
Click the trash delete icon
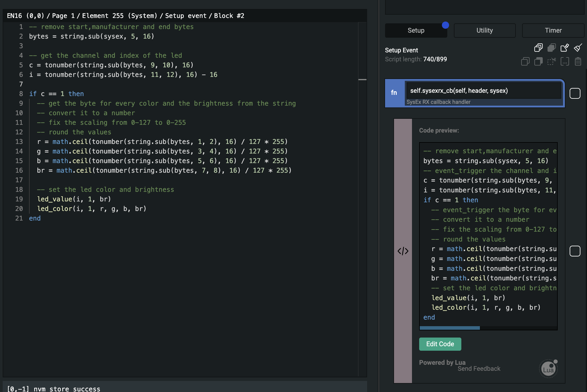[578, 62]
